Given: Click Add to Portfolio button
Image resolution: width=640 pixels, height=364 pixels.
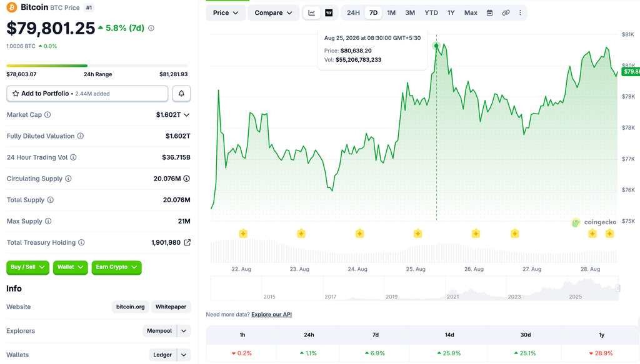Looking at the screenshot, I should tap(87, 94).
